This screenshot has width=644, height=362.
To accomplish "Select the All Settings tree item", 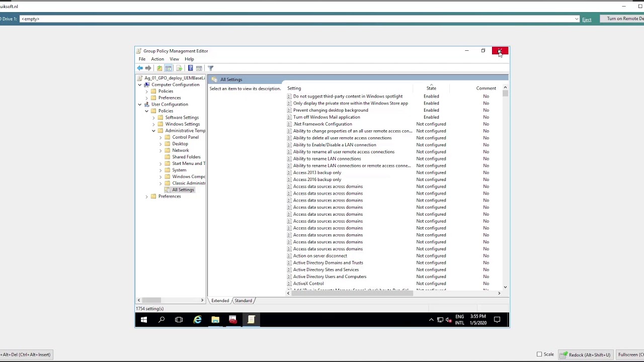I will (183, 190).
